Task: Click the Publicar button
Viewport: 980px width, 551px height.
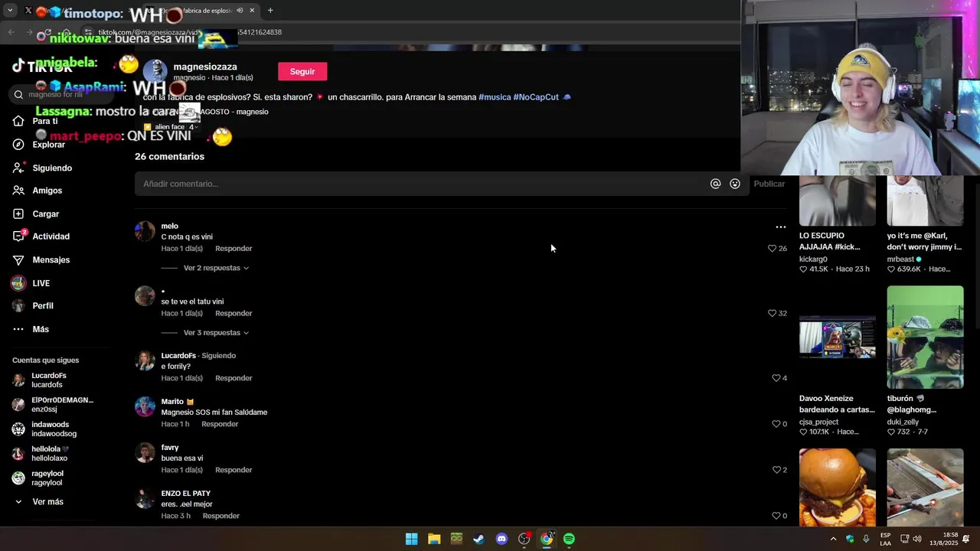Action: click(x=769, y=184)
